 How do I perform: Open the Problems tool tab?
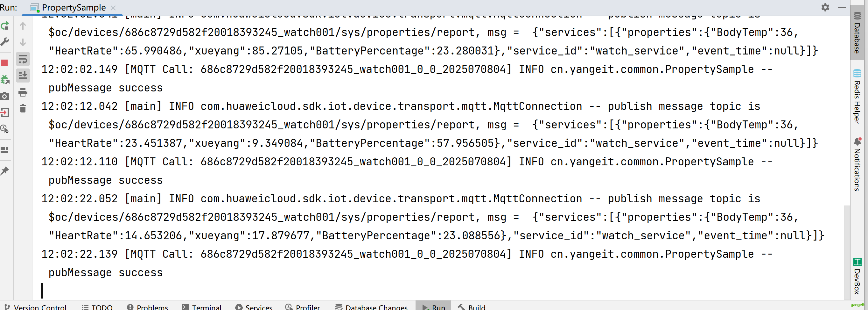pyautogui.click(x=147, y=306)
